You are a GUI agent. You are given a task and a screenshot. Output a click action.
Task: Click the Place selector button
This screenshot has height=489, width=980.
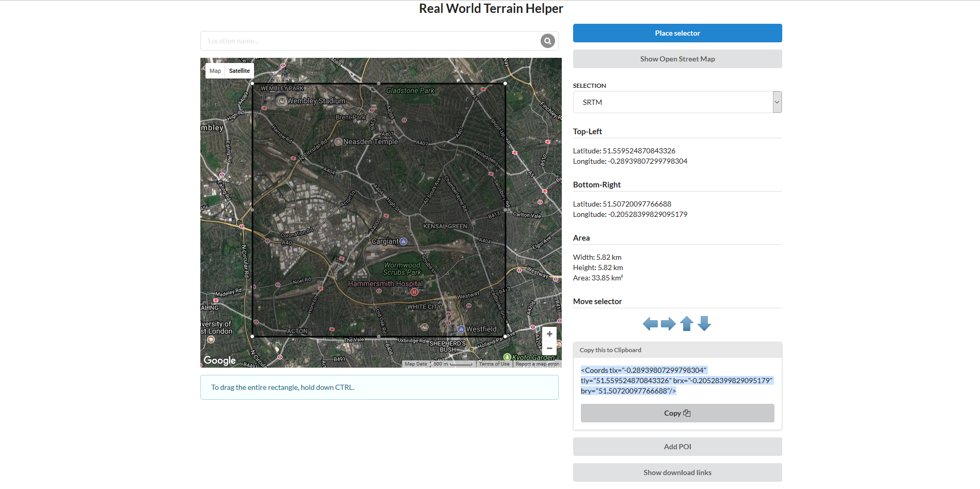pos(677,33)
